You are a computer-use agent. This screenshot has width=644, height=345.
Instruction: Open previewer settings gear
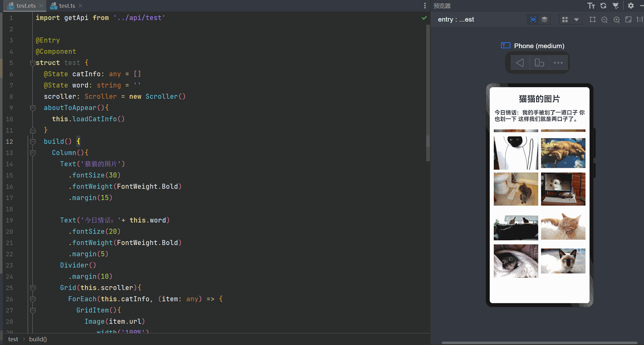point(631,6)
